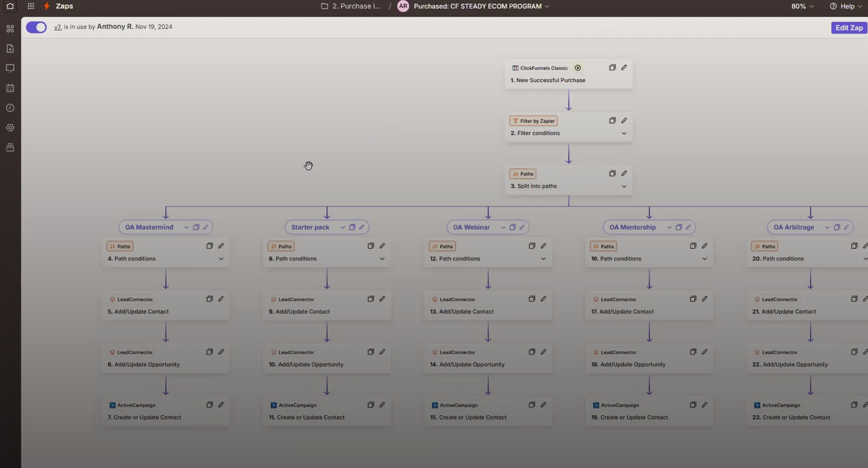Open the v7 version link

tap(58, 27)
